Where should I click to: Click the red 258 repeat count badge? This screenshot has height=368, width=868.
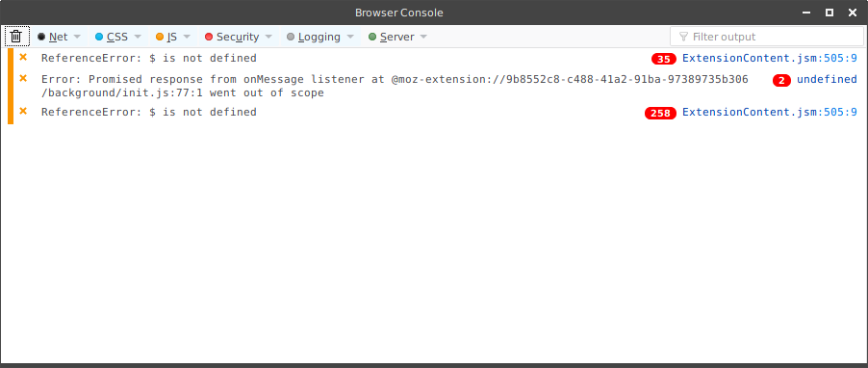point(660,113)
